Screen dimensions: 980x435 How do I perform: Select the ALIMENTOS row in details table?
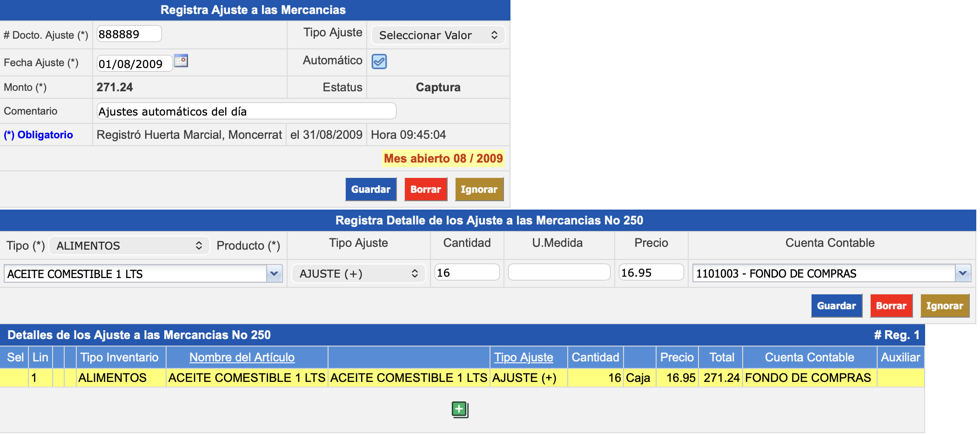(x=112, y=378)
